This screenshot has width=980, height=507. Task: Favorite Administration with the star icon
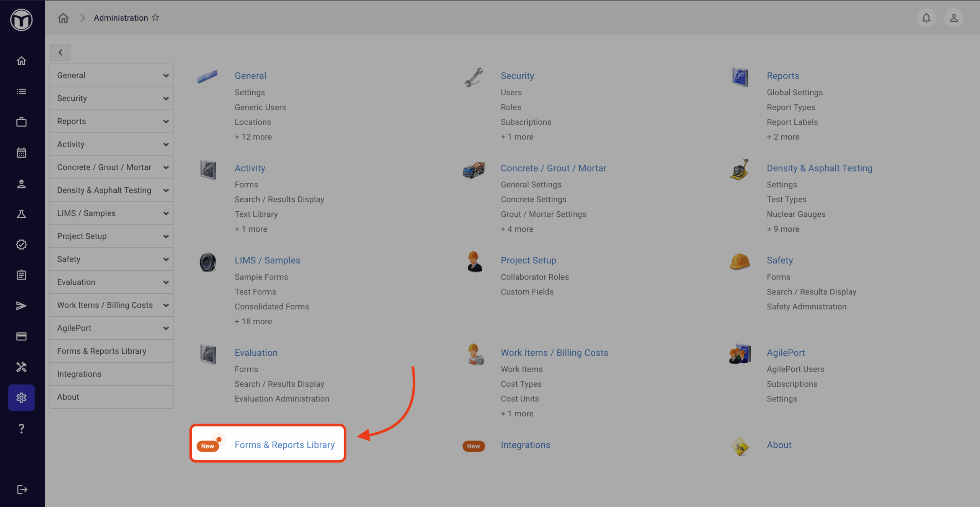pyautogui.click(x=155, y=18)
